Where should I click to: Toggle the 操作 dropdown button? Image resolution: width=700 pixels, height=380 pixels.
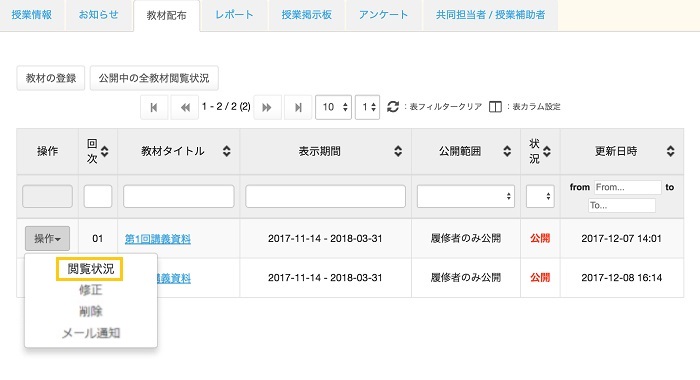tap(47, 238)
